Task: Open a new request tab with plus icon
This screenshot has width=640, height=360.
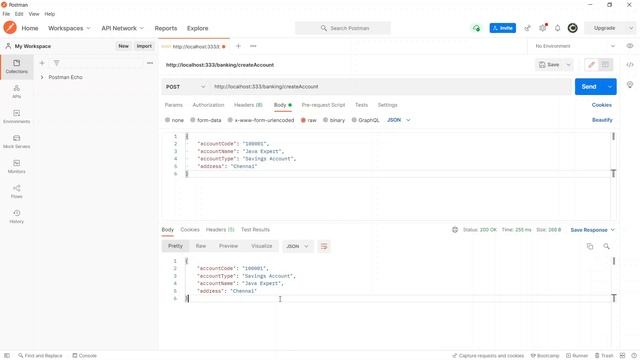Action: (x=238, y=46)
